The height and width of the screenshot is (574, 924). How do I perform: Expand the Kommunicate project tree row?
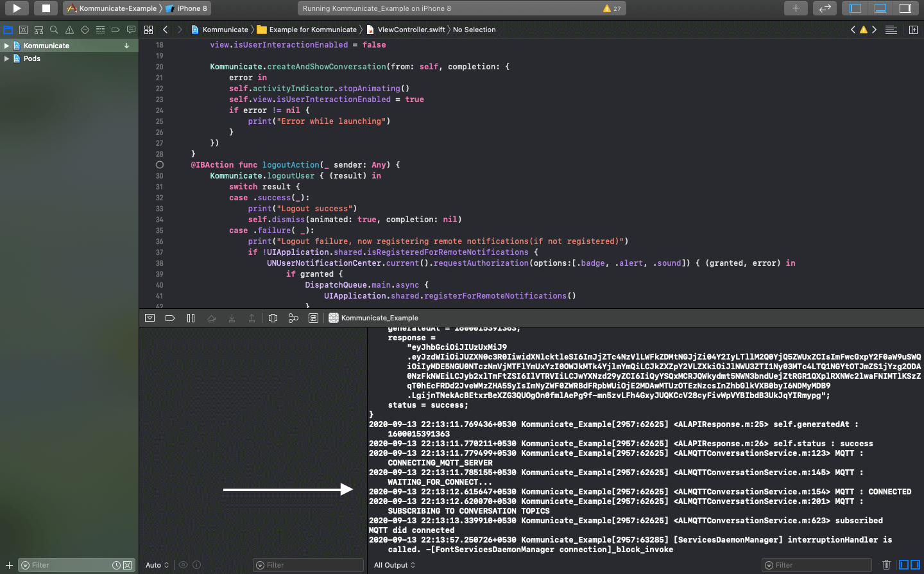point(6,46)
